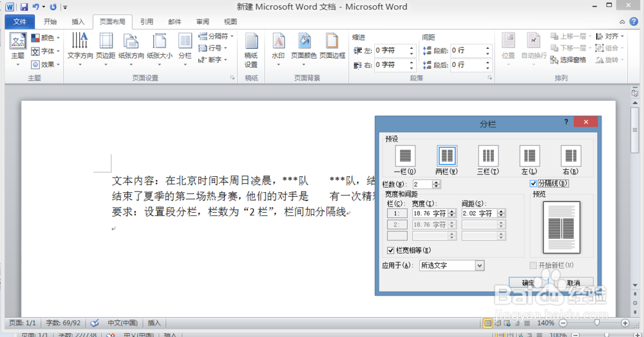Open the 文件 File tab

coord(20,22)
